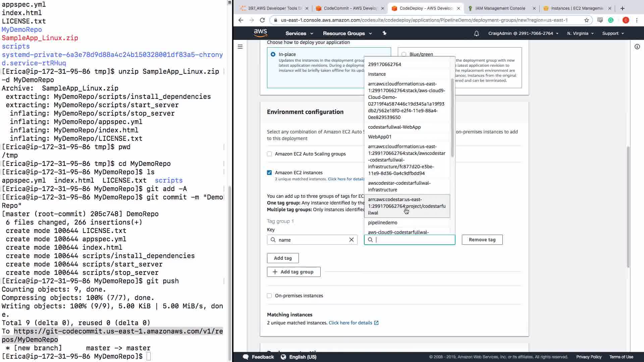Viewport: 644px width, 362px height.
Task: Open a new browser tab
Action: pyautogui.click(x=623, y=8)
